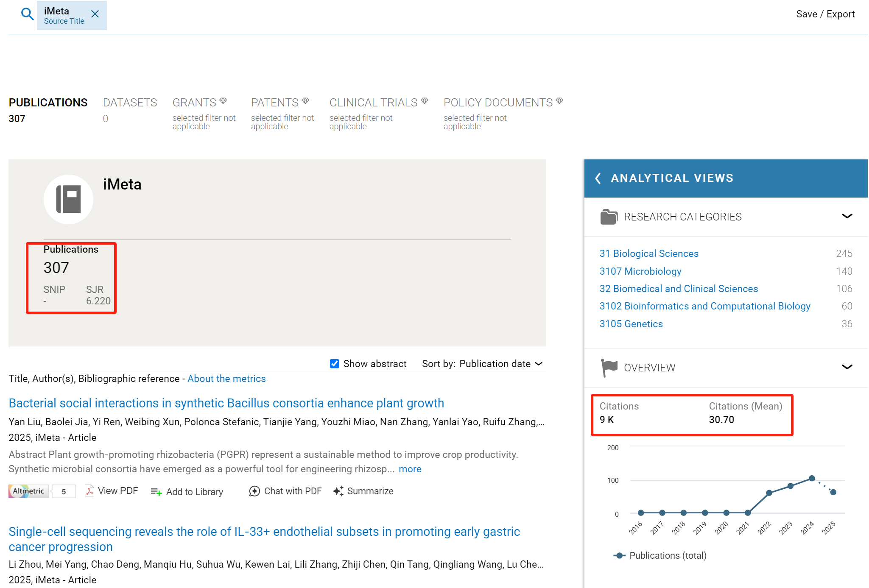Open the Bacterial social interactions article

(226, 403)
